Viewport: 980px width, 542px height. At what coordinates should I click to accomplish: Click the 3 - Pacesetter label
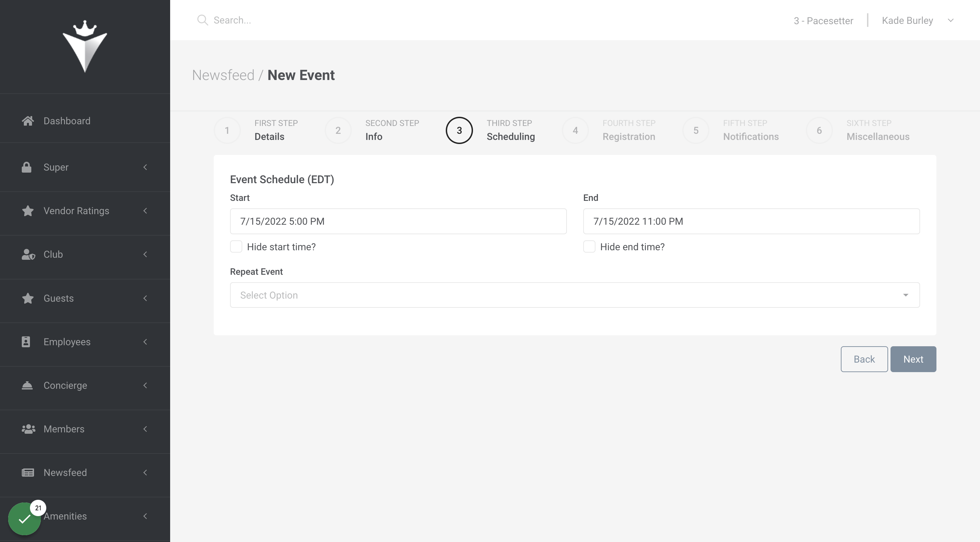pos(823,20)
